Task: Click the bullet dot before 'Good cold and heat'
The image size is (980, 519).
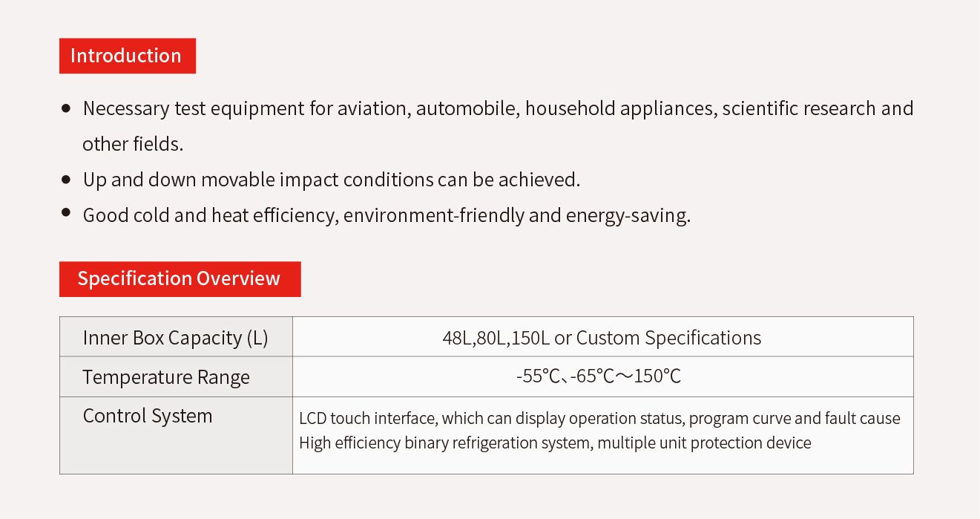Action: pyautogui.click(x=67, y=214)
